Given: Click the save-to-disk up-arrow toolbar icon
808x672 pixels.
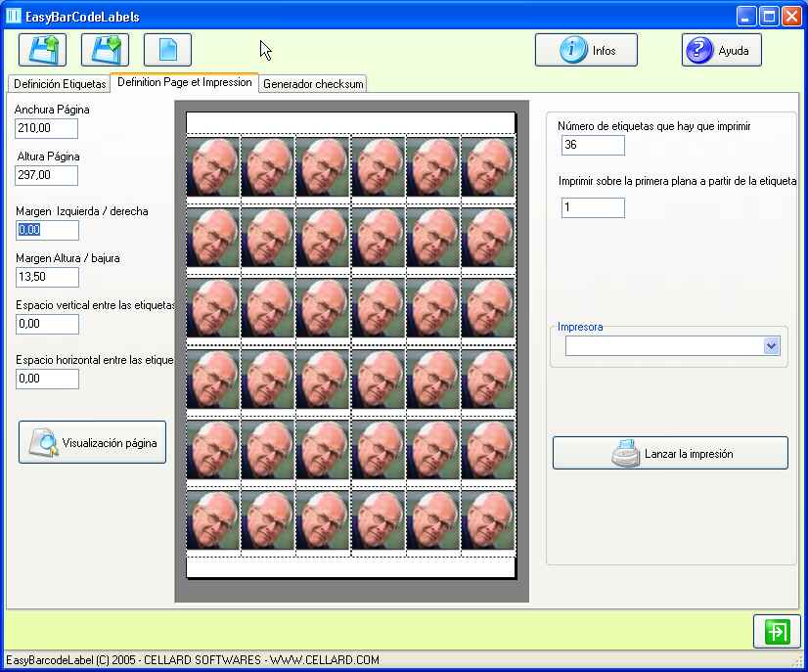Looking at the screenshot, I should coord(42,50).
